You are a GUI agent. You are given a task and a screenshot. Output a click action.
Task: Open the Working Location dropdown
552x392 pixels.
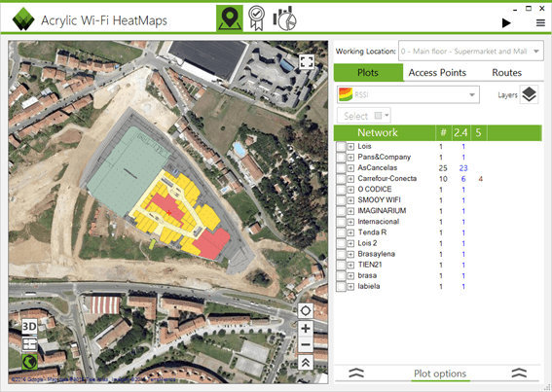pyautogui.click(x=470, y=52)
